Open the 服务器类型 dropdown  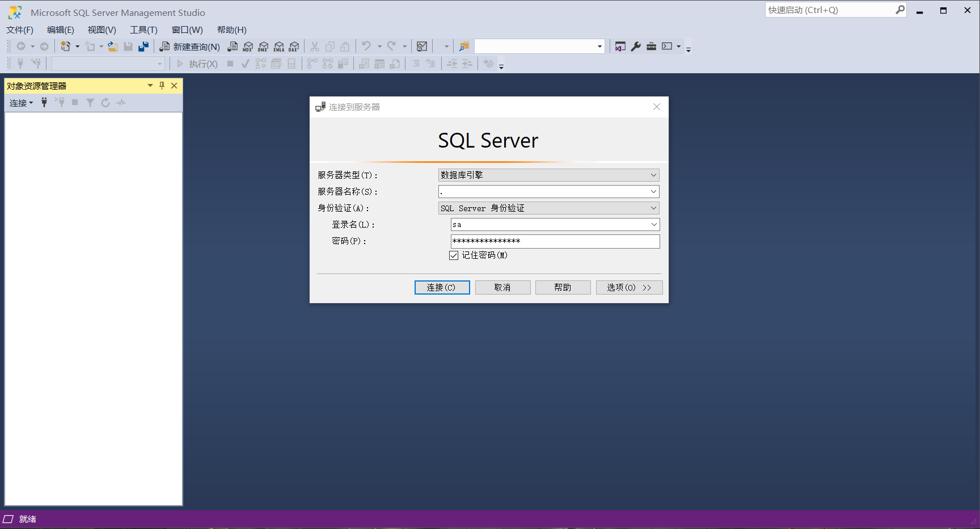point(652,175)
